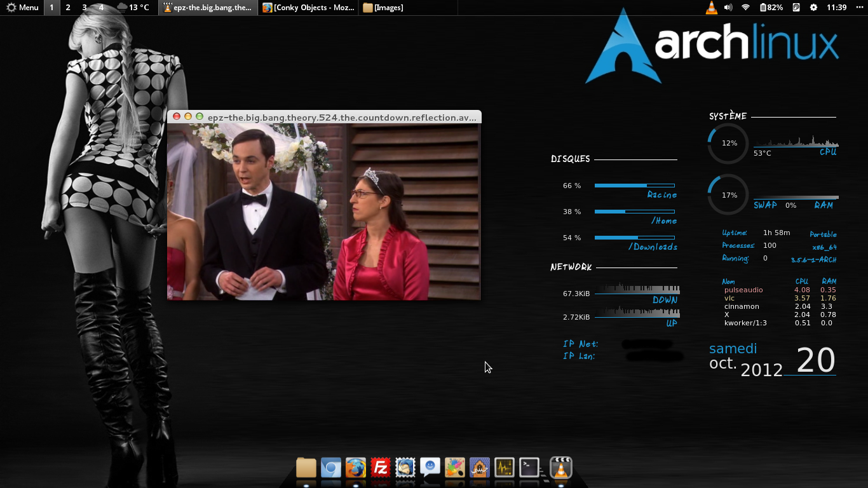Click the 67.3KiB download speed value
The width and height of the screenshot is (868, 488).
pyautogui.click(x=576, y=294)
